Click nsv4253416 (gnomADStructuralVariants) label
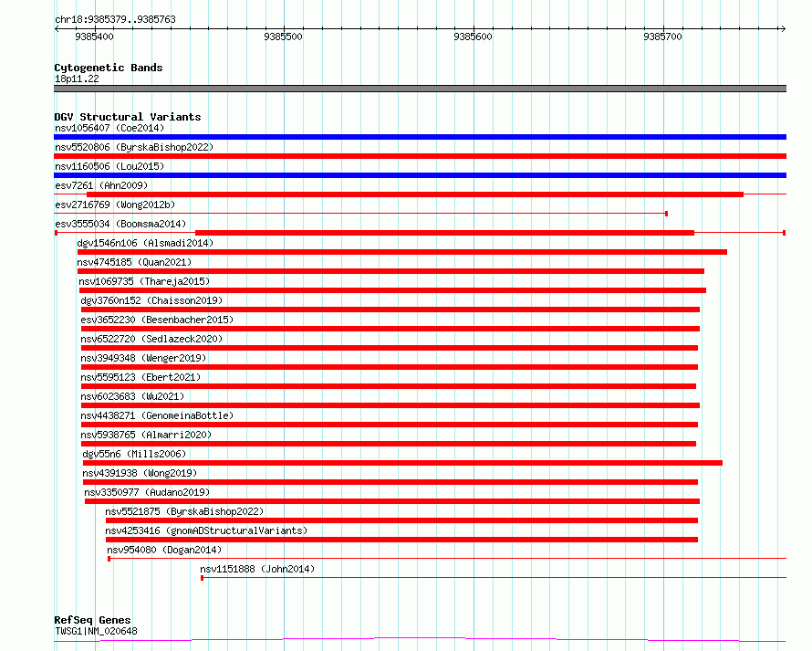The width and height of the screenshot is (812, 651). click(206, 530)
